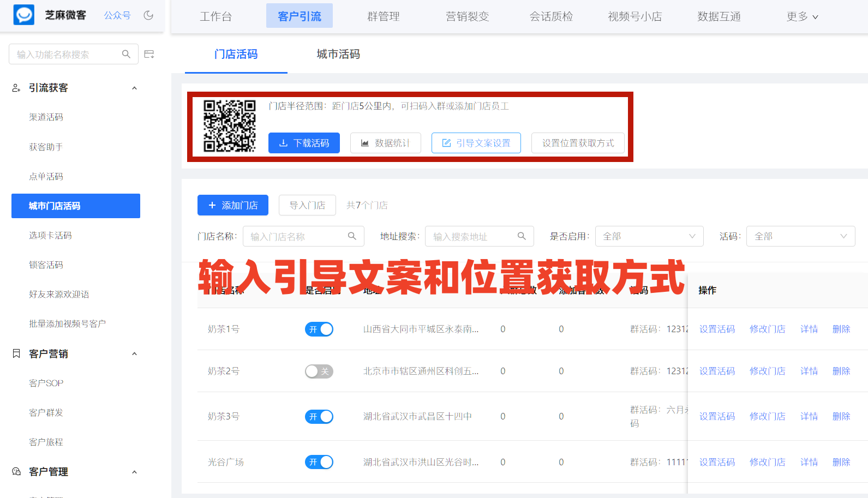Image resolution: width=868 pixels, height=498 pixels.
Task: Open the 数据互通 top menu
Action: 719,16
